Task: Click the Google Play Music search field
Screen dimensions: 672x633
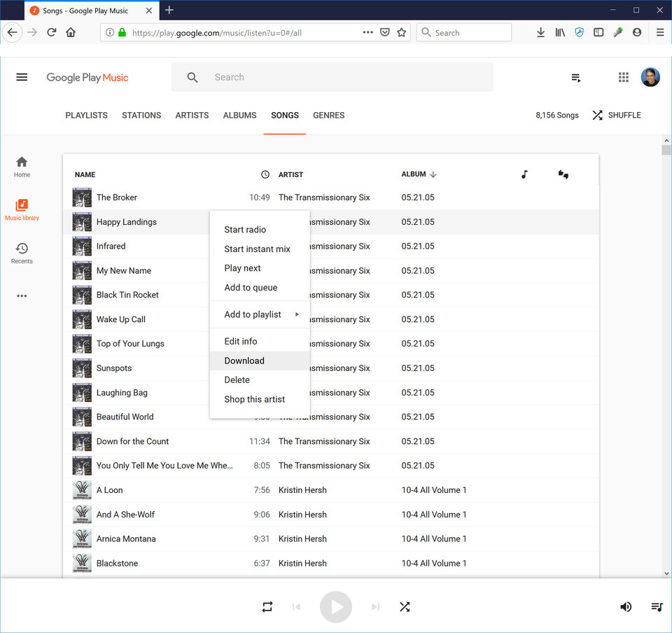Action: (x=332, y=77)
